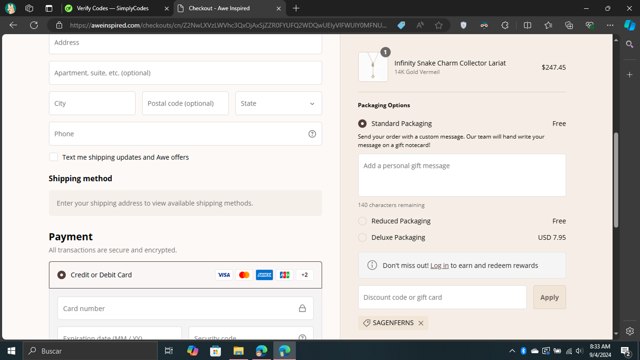
Task: Click the Card number field
Action: [x=185, y=309]
